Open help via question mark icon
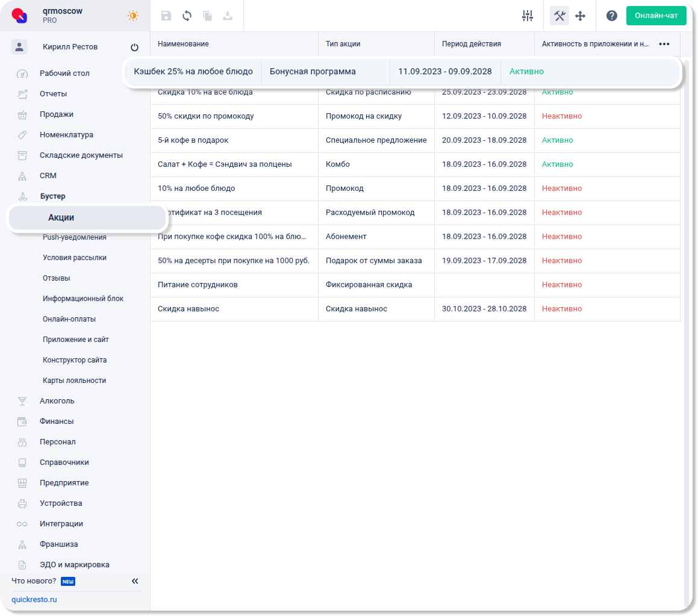 (x=611, y=16)
